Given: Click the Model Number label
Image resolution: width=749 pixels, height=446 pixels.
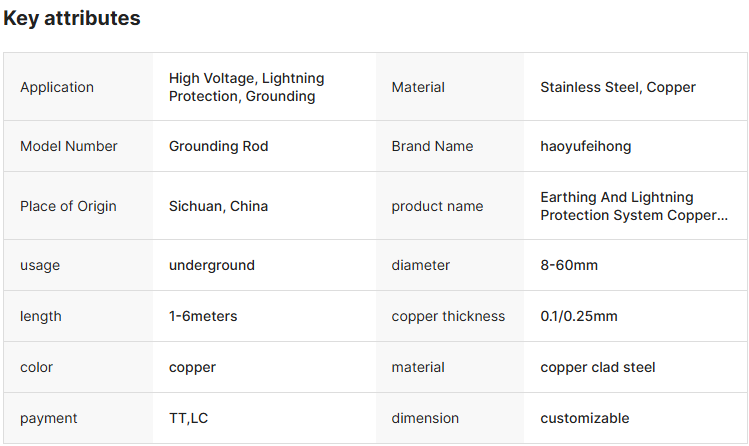Looking at the screenshot, I should 69,146.
